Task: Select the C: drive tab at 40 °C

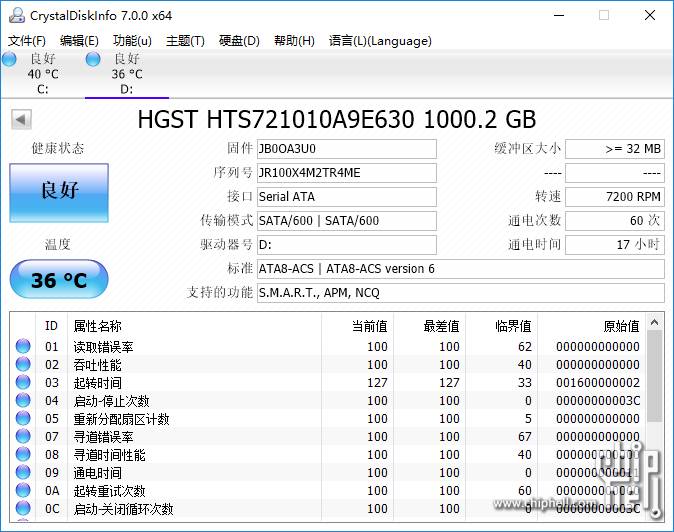Action: [x=43, y=74]
